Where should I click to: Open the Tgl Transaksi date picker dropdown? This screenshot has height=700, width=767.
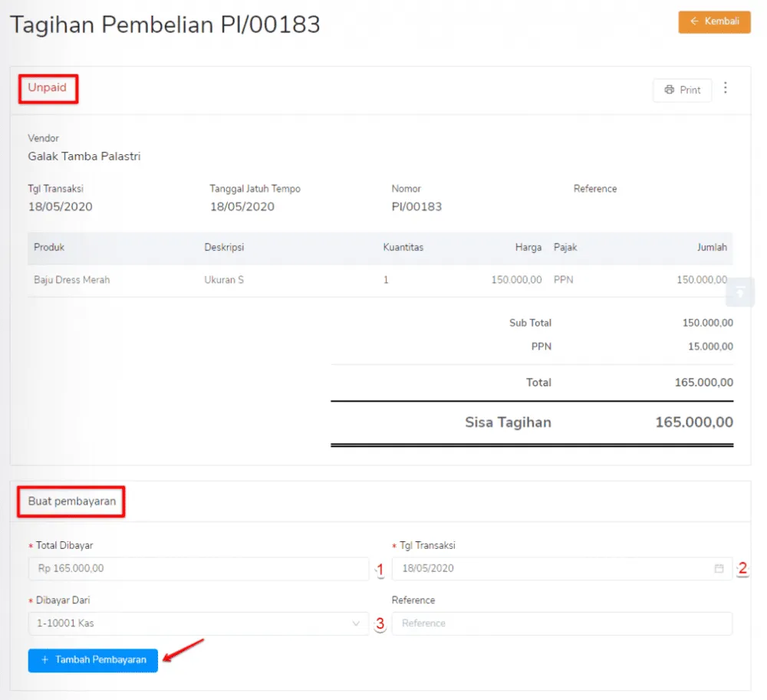[562, 568]
